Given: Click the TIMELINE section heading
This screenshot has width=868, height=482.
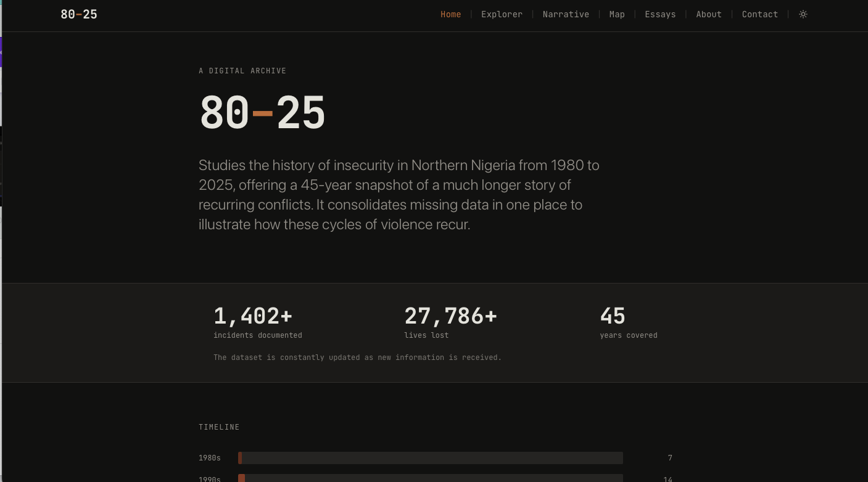Looking at the screenshot, I should [x=219, y=427].
